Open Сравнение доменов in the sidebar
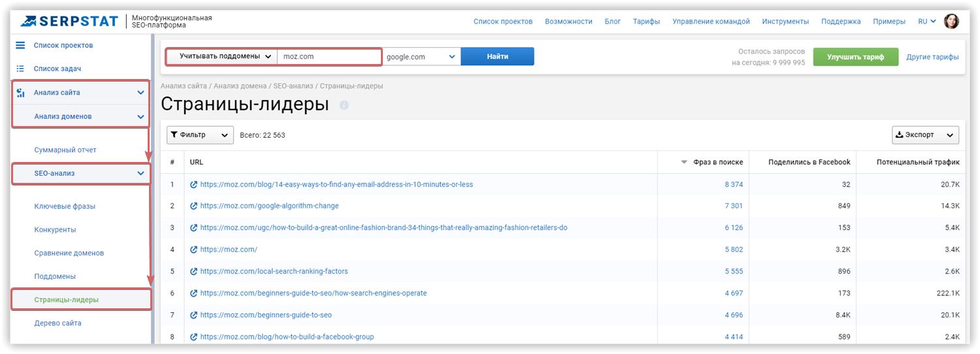Image resolution: width=980 pixels, height=354 pixels. 69,253
